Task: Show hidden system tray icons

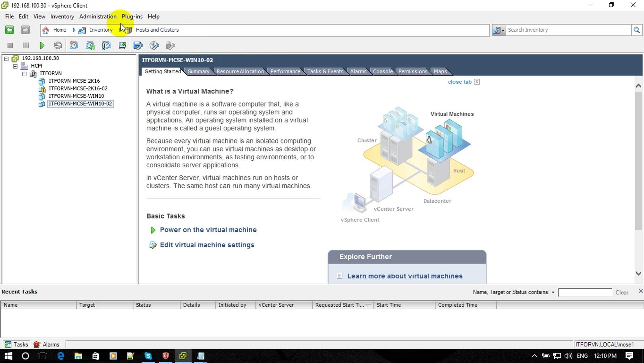Action: tap(534, 356)
